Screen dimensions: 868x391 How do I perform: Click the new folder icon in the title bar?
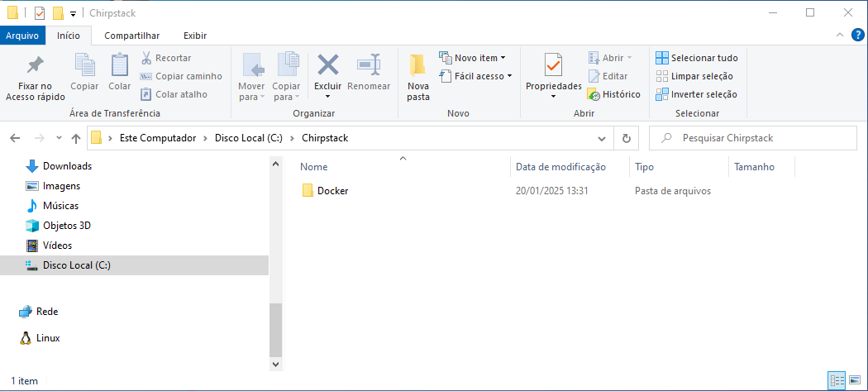click(57, 13)
